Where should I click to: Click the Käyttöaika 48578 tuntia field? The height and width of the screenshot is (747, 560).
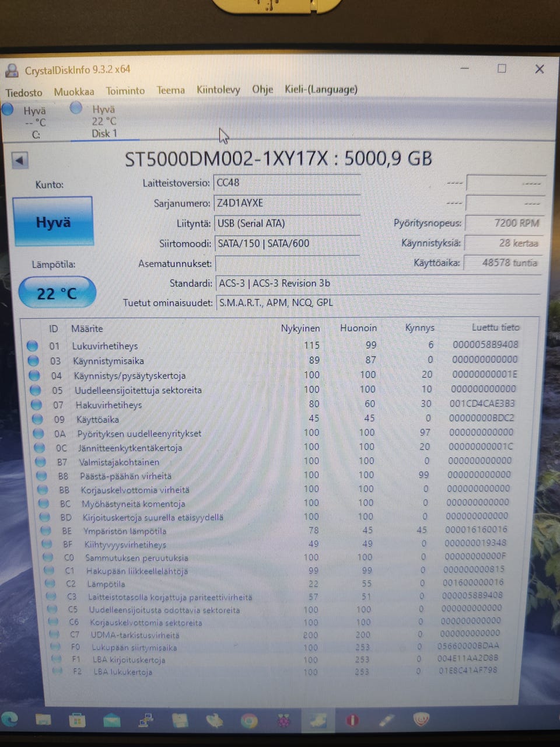[504, 263]
